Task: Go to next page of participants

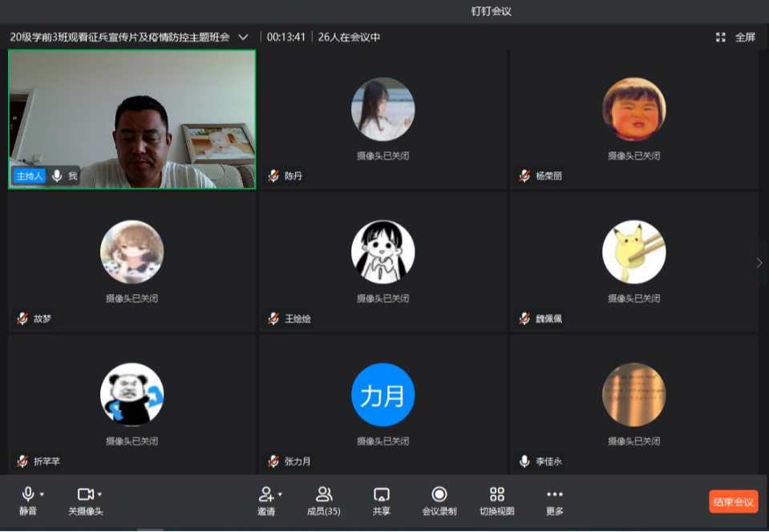Action: [759, 263]
